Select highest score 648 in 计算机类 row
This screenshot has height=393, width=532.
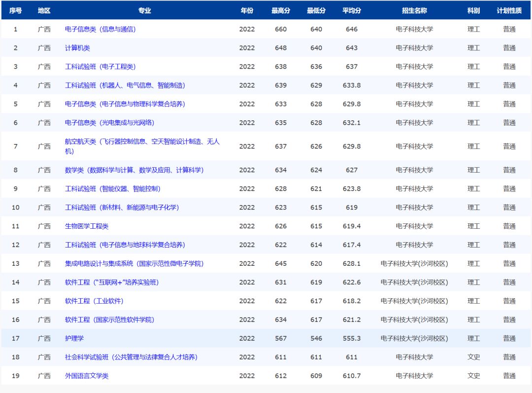pyautogui.click(x=281, y=48)
